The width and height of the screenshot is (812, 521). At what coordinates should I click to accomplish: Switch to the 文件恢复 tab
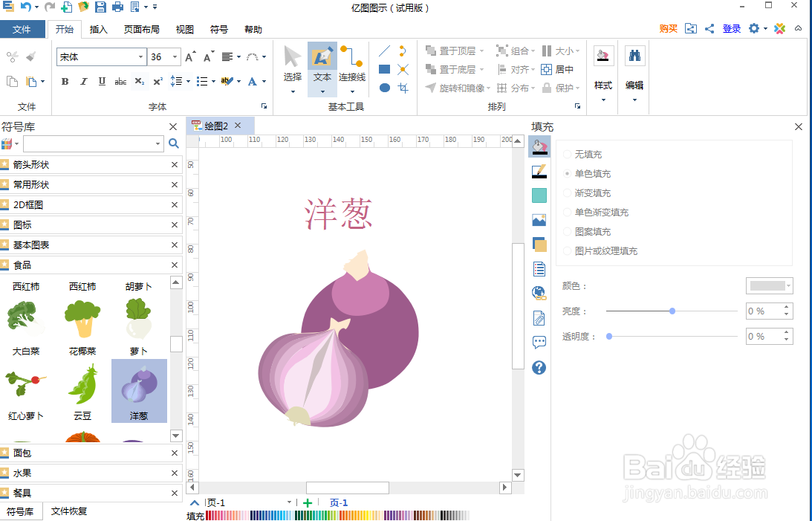pos(69,511)
